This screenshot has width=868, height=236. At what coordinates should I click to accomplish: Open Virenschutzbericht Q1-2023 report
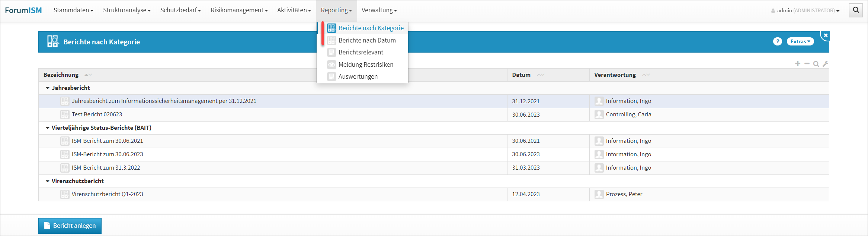pyautogui.click(x=107, y=194)
